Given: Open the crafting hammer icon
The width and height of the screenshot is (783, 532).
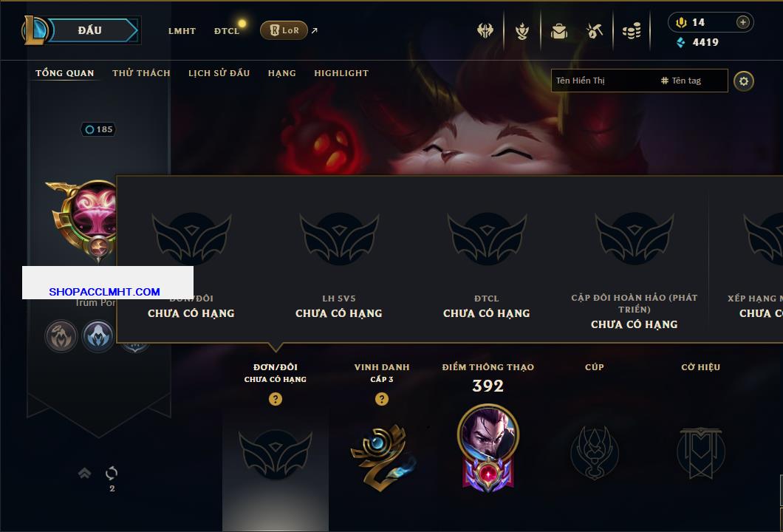Looking at the screenshot, I should pos(594,31).
